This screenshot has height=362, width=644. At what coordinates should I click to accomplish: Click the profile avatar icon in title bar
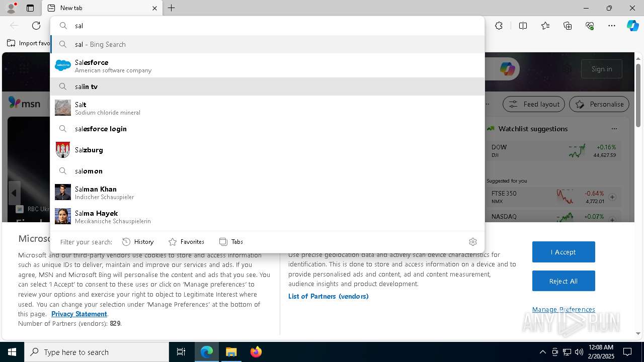11,8
